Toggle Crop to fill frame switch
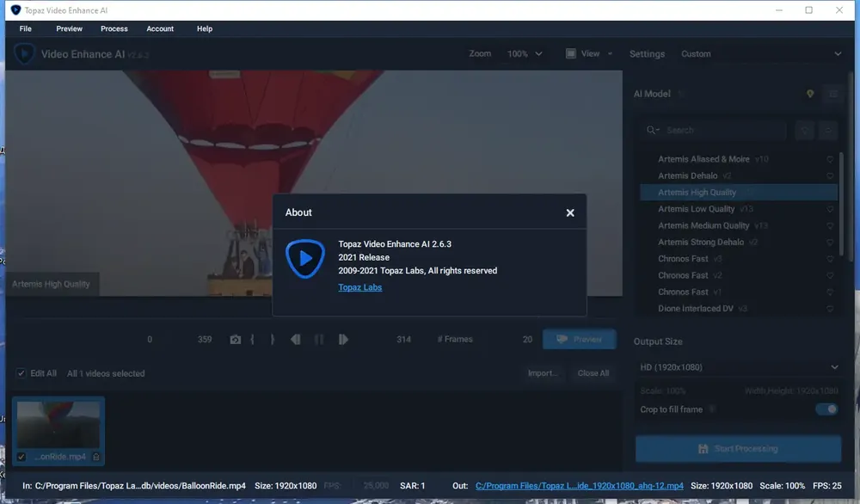This screenshot has width=860, height=504. point(826,409)
